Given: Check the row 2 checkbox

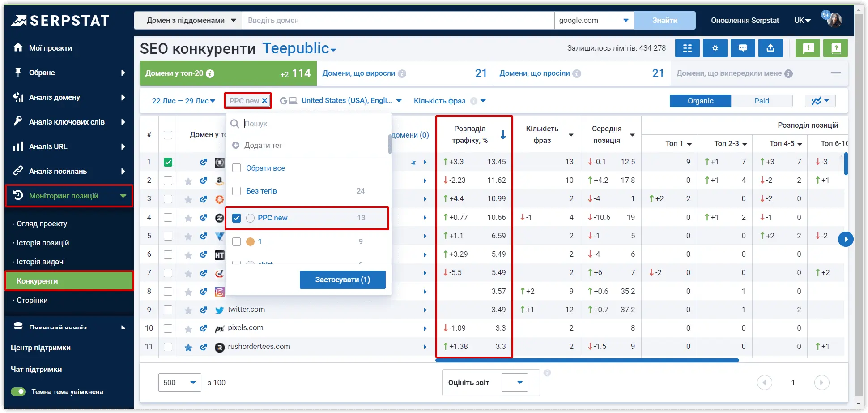Looking at the screenshot, I should pyautogui.click(x=168, y=181).
